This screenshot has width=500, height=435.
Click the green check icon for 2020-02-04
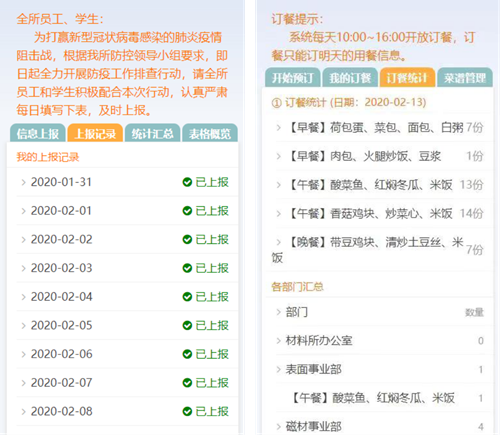click(187, 297)
